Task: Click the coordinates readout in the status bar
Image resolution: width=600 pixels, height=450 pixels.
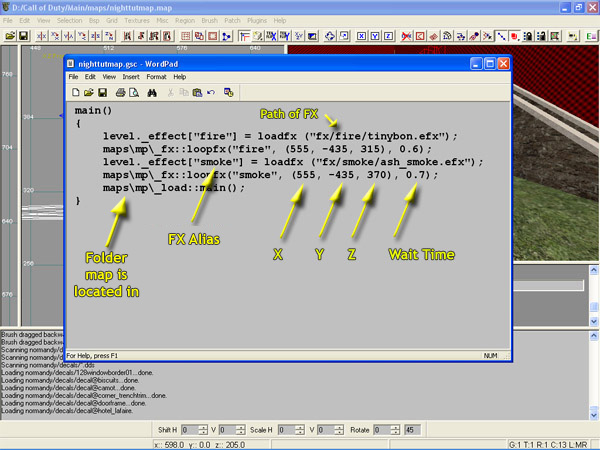Action: point(199,445)
